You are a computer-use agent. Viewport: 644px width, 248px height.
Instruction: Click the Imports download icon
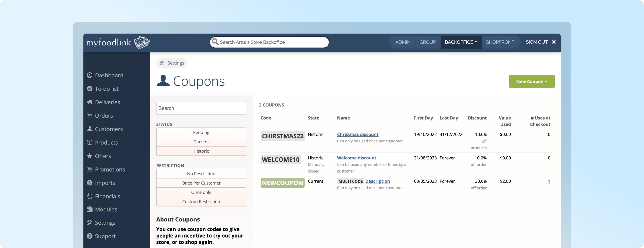90,183
